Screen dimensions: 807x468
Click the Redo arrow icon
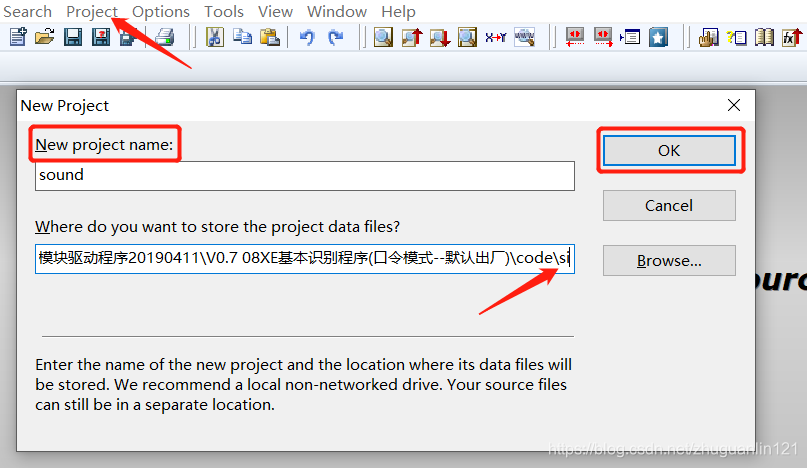(336, 37)
